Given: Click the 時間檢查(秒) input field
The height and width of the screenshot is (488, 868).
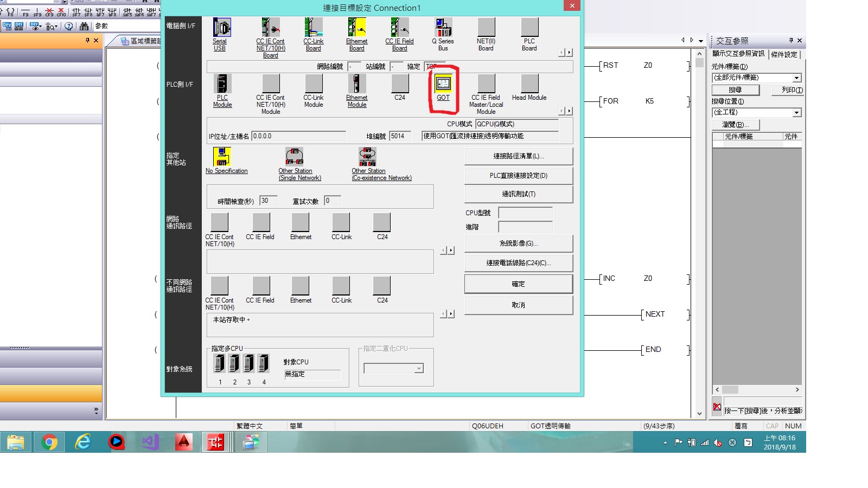Looking at the screenshot, I should tap(269, 201).
